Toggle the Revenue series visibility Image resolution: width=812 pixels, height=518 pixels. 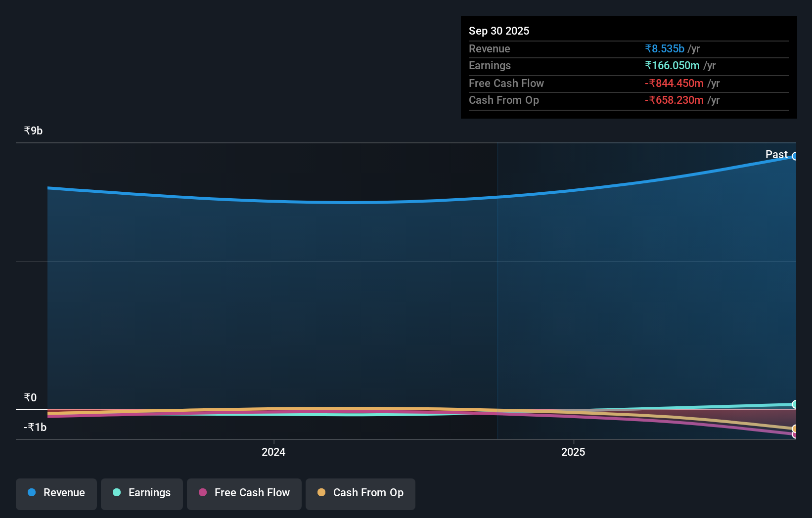[x=56, y=493]
